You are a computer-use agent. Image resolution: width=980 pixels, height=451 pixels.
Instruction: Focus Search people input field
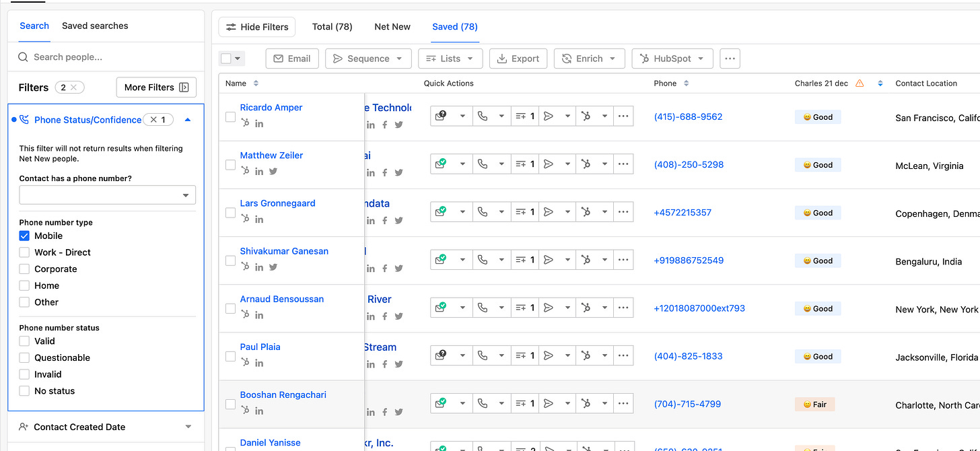click(106, 57)
